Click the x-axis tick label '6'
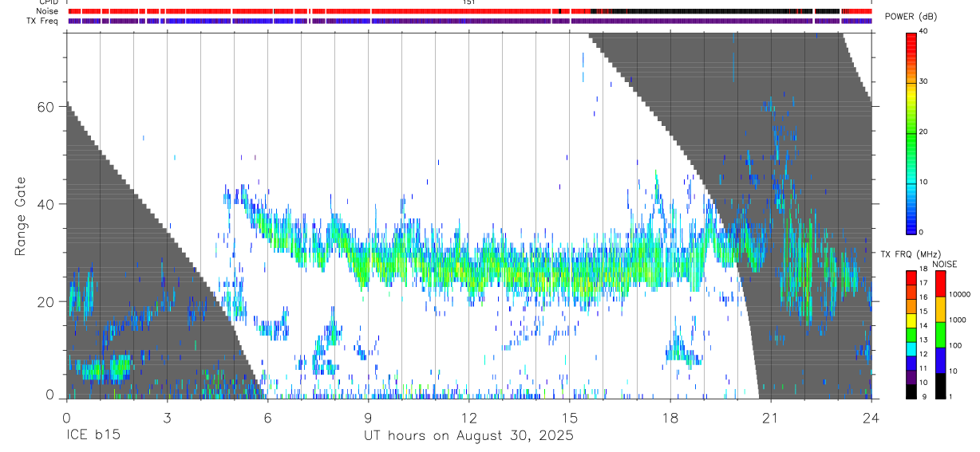 267,417
